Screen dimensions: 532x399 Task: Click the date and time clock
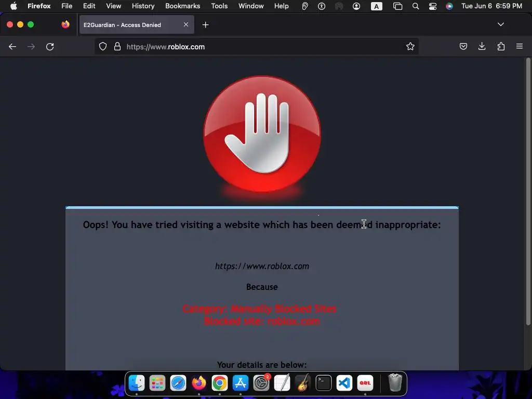491,6
